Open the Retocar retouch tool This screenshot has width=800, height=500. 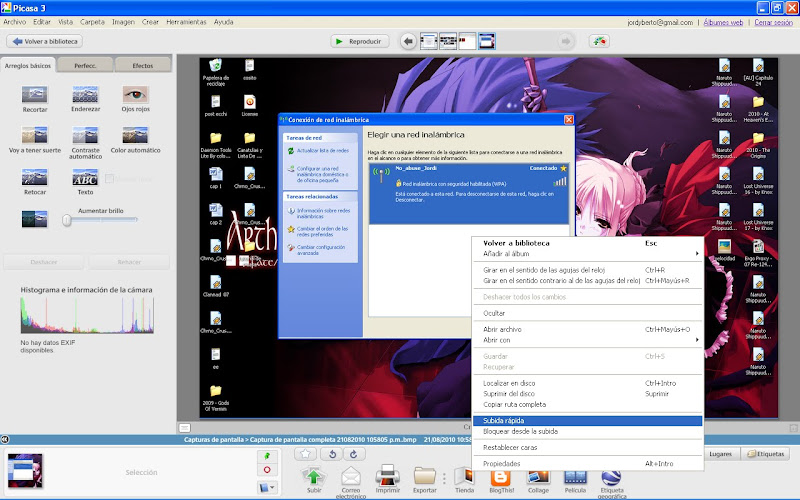click(35, 178)
